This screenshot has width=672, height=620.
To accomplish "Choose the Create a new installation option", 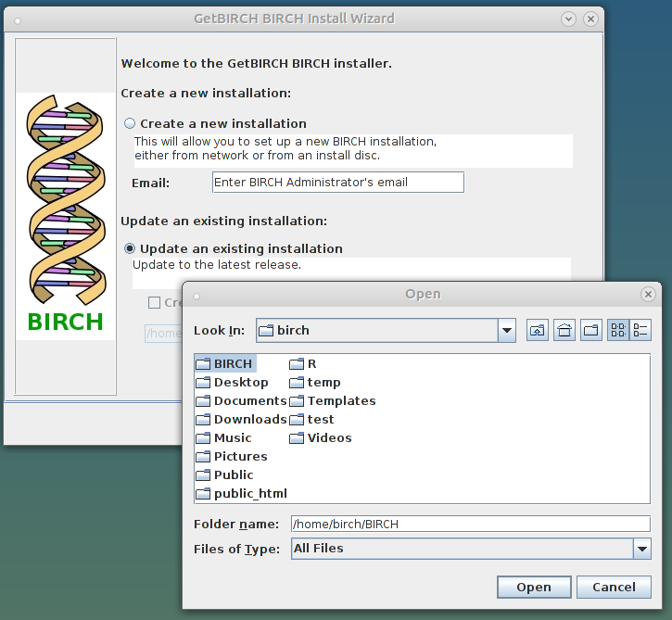I will [x=130, y=123].
